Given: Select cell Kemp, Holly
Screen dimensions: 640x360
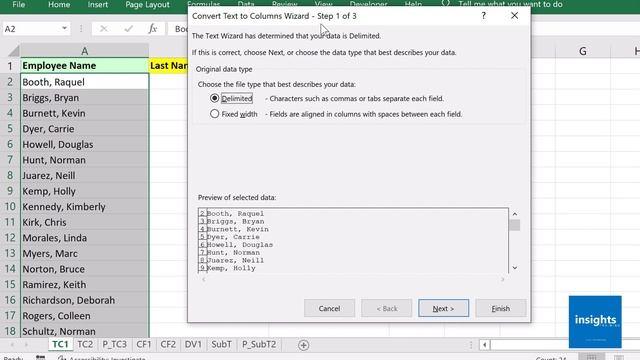Looking at the screenshot, I should click(84, 191).
